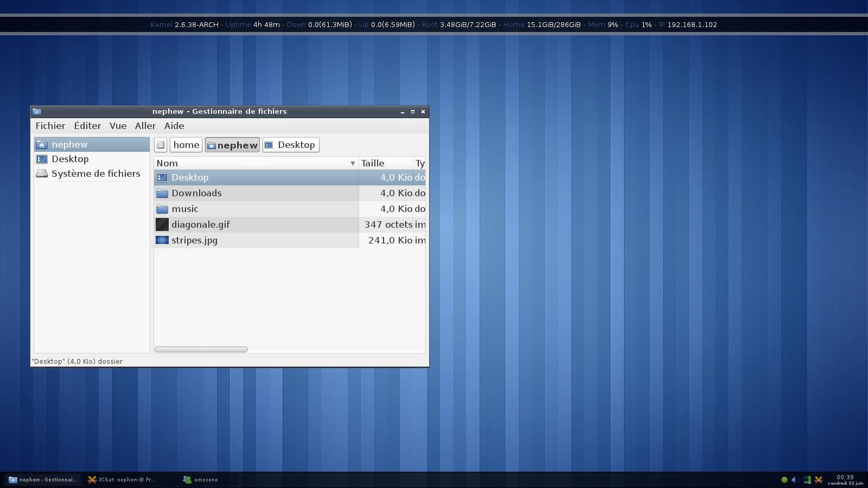The height and width of the screenshot is (488, 868).
Task: Click the clock showing 00:39
Action: [845, 478]
